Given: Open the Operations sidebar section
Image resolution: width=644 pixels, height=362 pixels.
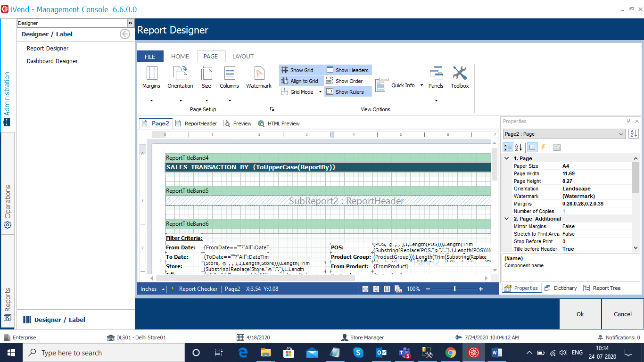Looking at the screenshot, I should coord(8,206).
